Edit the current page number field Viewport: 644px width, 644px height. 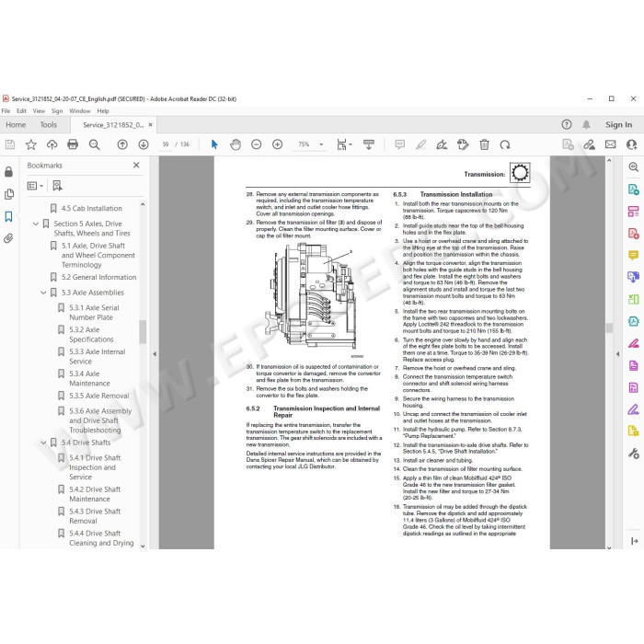[166, 144]
